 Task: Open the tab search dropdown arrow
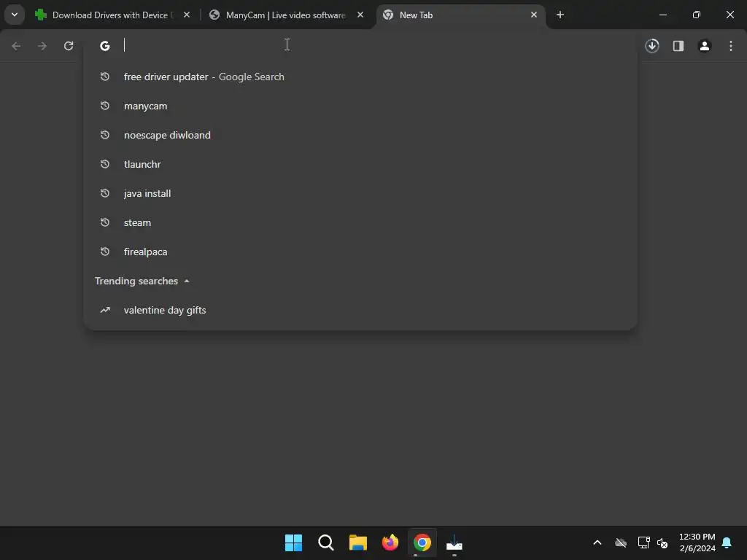tap(15, 15)
